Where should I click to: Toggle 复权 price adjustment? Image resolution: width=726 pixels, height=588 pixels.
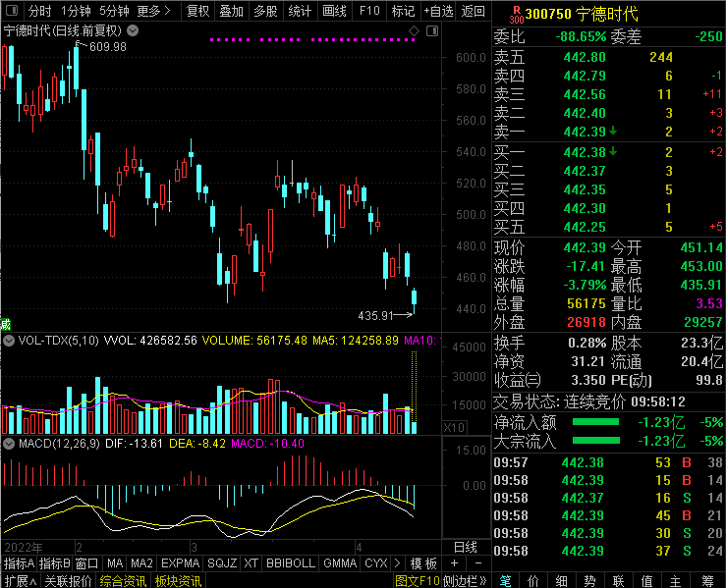point(197,11)
